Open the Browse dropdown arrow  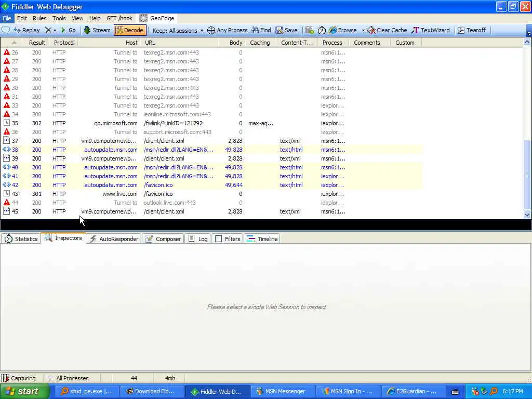point(363,31)
